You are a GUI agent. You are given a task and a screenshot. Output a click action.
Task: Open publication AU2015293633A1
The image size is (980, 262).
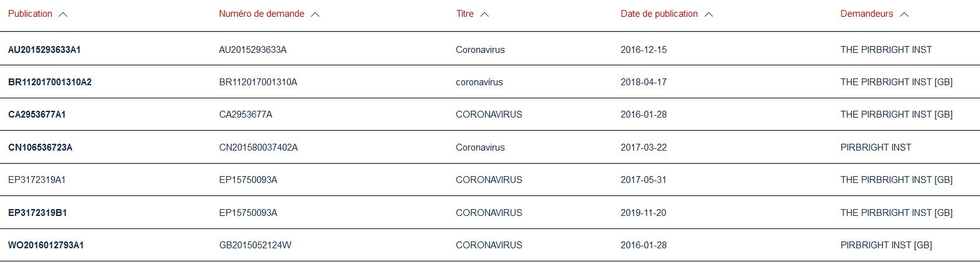(44, 50)
